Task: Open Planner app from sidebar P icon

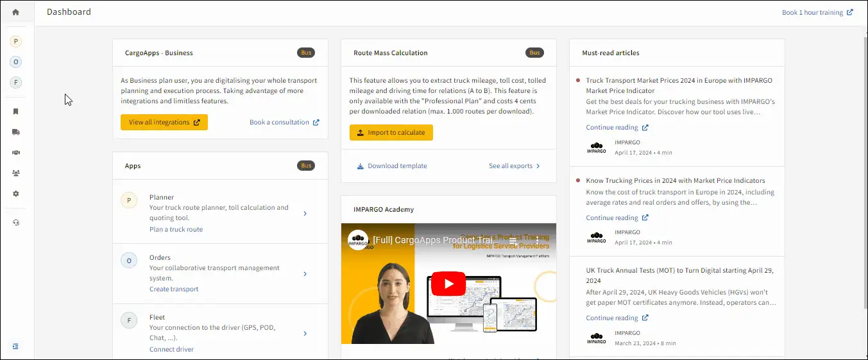Action: 16,42
